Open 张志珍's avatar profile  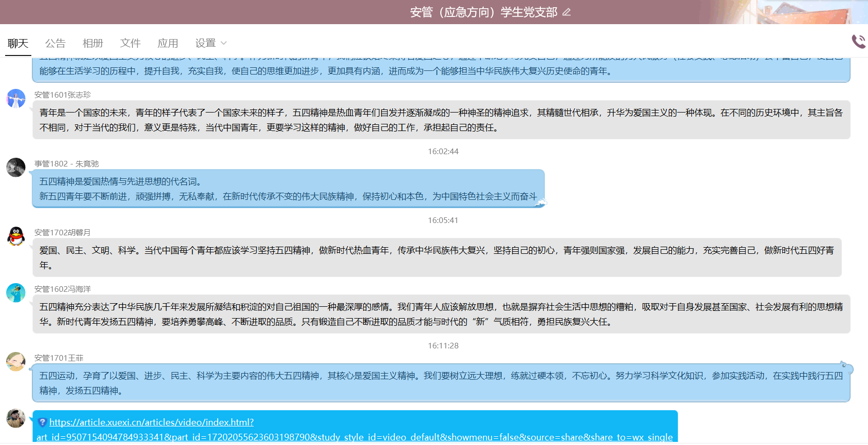coord(16,98)
